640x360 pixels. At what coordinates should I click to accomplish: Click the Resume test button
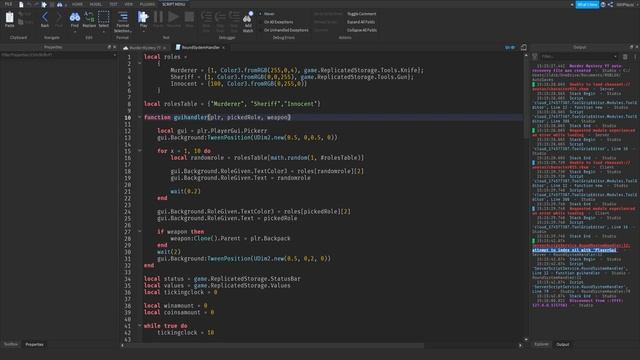coord(173,19)
